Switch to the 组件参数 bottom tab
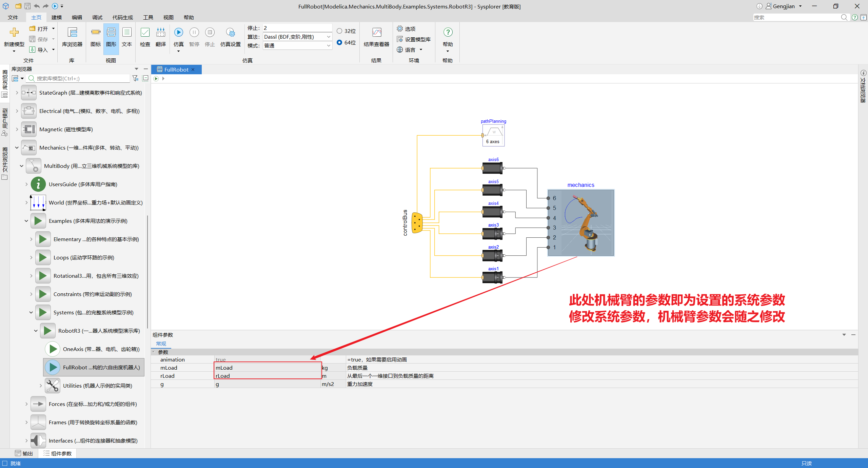 pyautogui.click(x=58, y=453)
